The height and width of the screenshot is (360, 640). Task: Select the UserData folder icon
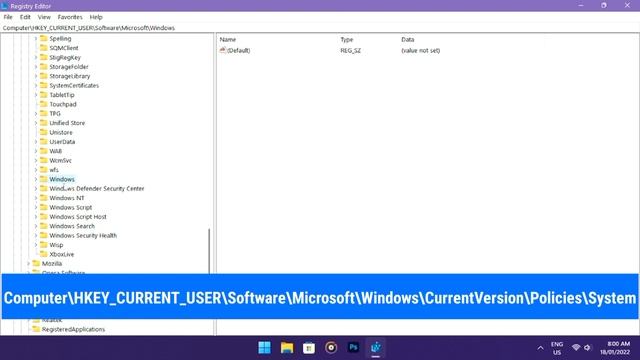(44, 142)
